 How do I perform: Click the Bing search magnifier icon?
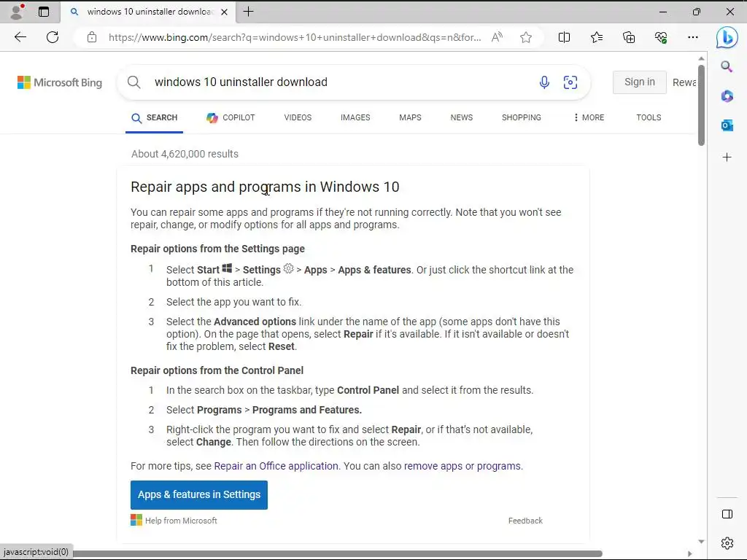pyautogui.click(x=134, y=82)
